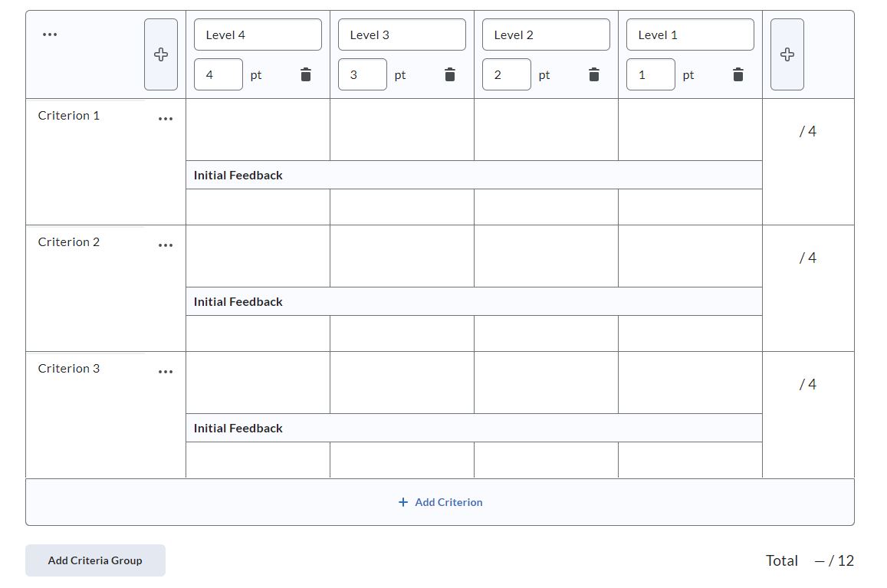The width and height of the screenshot is (887, 588).
Task: Open the options menu for Criterion 2
Action: pyautogui.click(x=166, y=245)
